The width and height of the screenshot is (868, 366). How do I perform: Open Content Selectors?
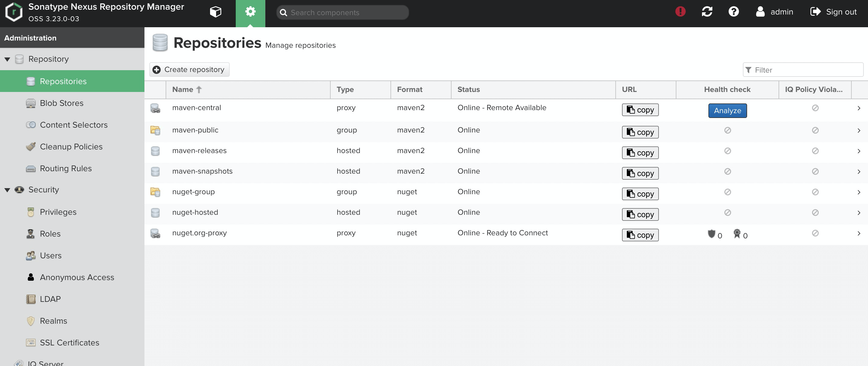point(72,125)
